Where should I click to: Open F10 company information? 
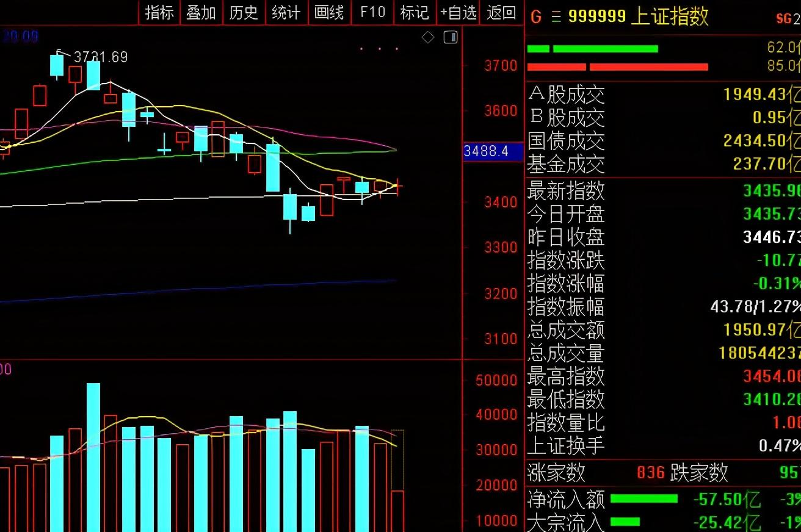tap(372, 12)
